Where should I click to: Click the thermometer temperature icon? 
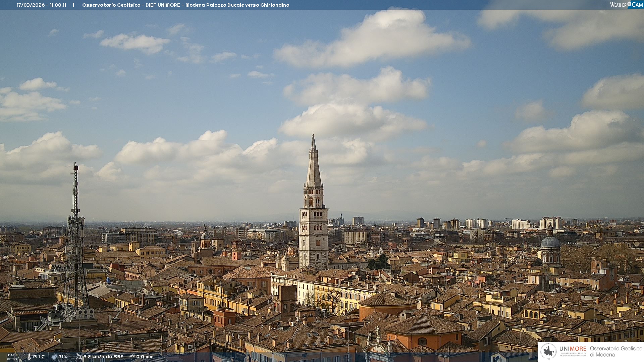(29, 357)
